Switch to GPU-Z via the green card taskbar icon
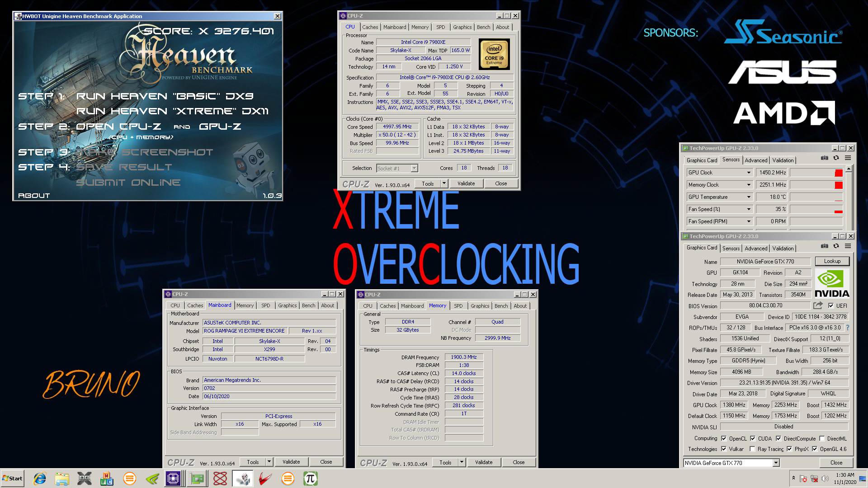This screenshot has width=868, height=488. tap(197, 479)
